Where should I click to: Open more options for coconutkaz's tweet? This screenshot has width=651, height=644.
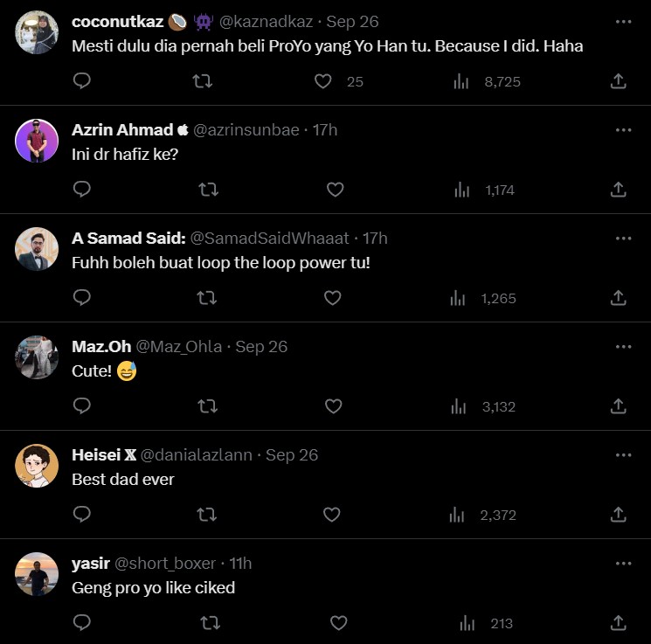(623, 21)
